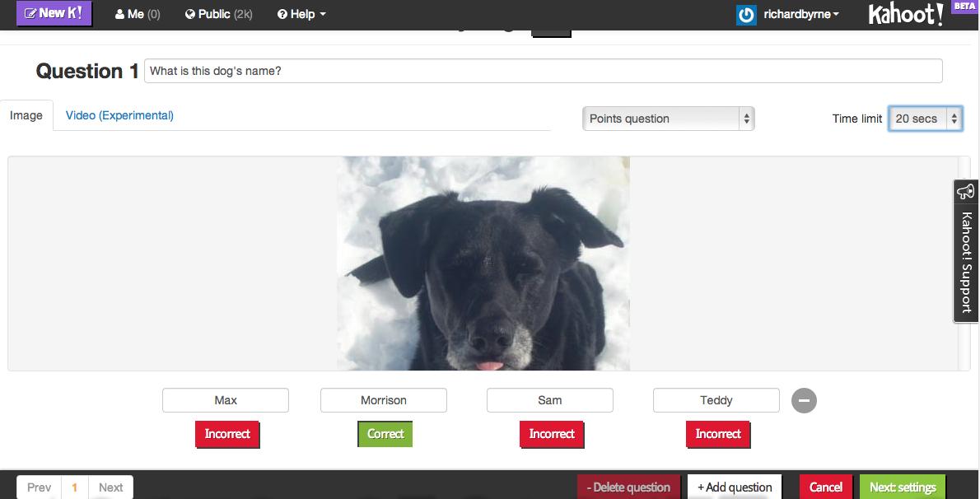Image resolution: width=980 pixels, height=499 pixels.
Task: Toggle Max answer from Incorrect
Action: point(227,434)
